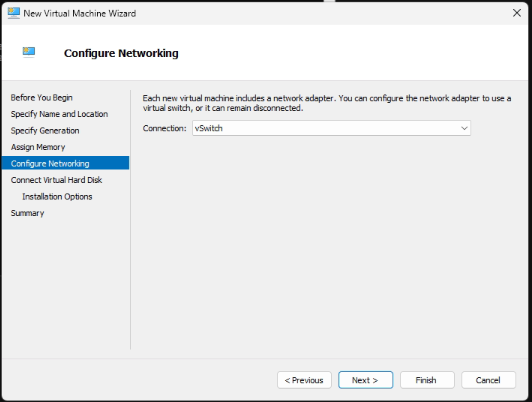Screen dimensions: 532x402
Task: Expand the Connection dropdown arrow
Action: [464, 128]
